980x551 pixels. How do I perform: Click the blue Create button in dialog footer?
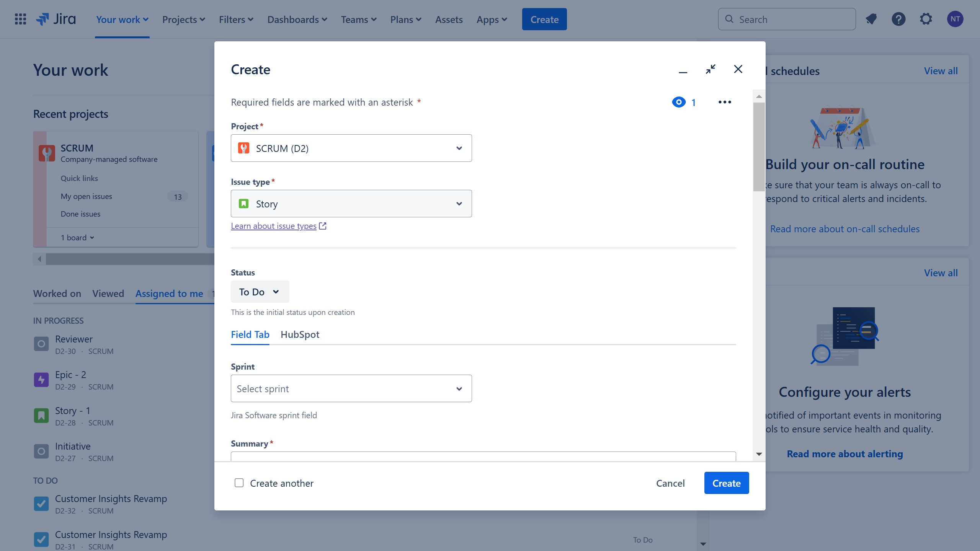point(726,483)
